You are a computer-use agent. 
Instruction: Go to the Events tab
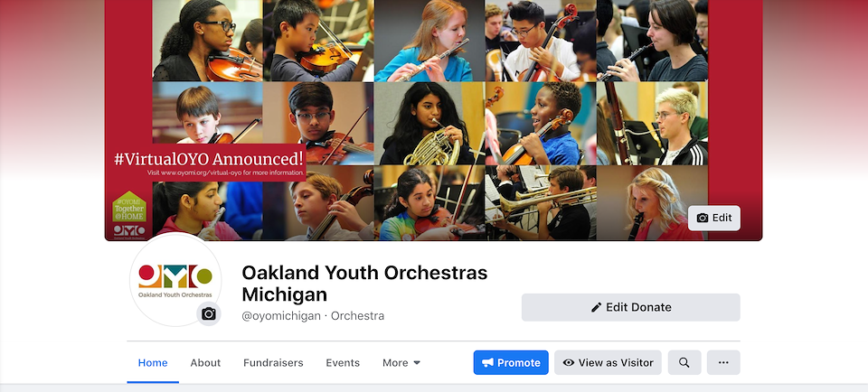click(343, 363)
